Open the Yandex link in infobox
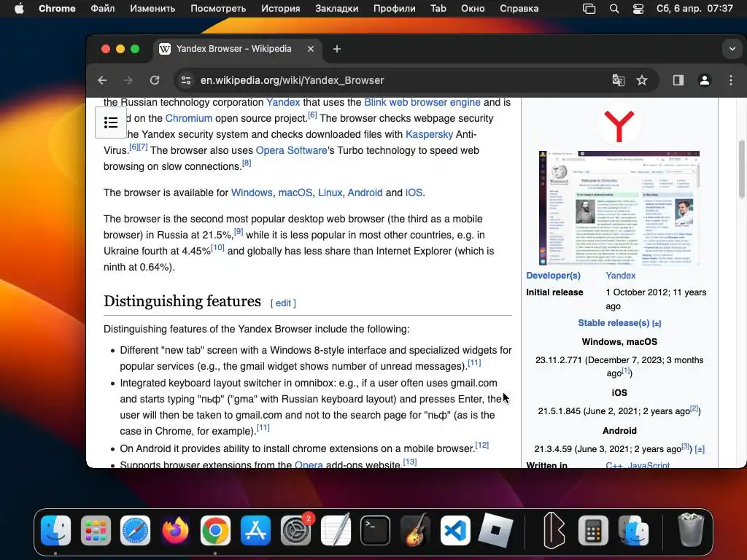Image resolution: width=747 pixels, height=560 pixels. [x=620, y=276]
